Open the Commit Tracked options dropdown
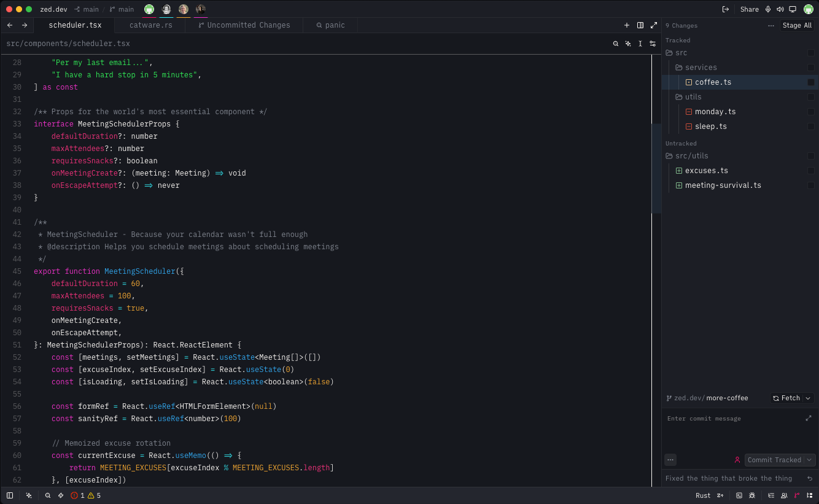Image resolution: width=819 pixels, height=504 pixels. click(x=810, y=460)
